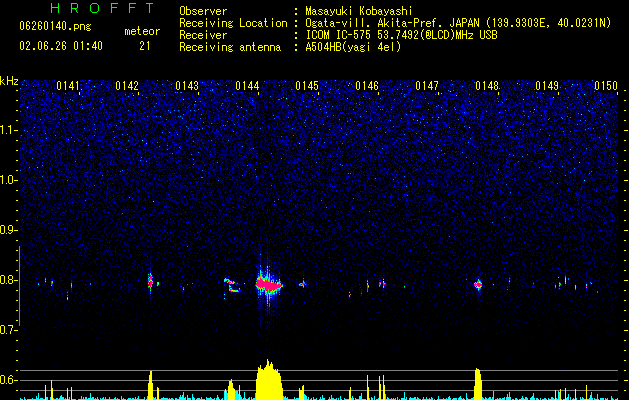Click the 0150 time marker
The width and height of the screenshot is (629, 400).
(606, 86)
